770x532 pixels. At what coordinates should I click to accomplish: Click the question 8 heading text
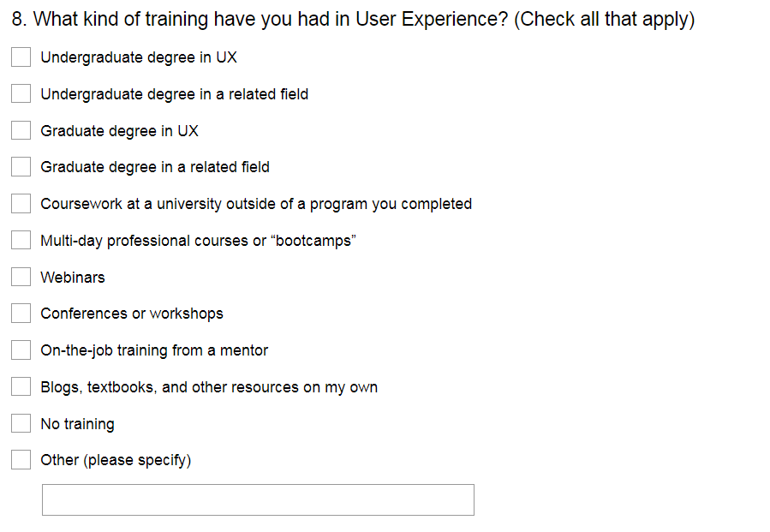click(353, 19)
